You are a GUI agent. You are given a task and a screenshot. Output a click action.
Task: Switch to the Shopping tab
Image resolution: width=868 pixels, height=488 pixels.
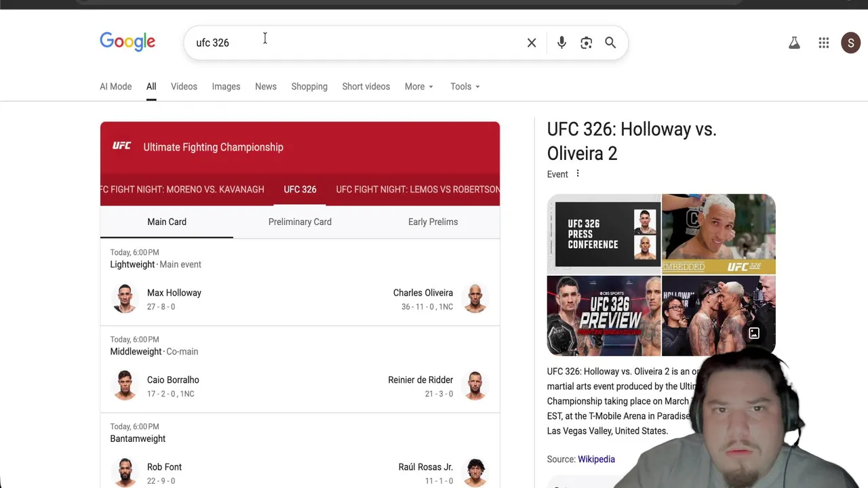tap(309, 87)
